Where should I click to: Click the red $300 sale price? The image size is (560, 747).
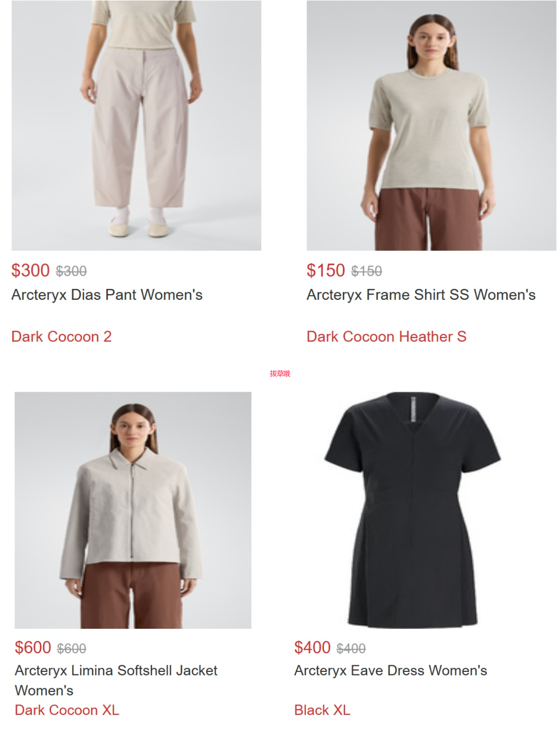click(30, 270)
